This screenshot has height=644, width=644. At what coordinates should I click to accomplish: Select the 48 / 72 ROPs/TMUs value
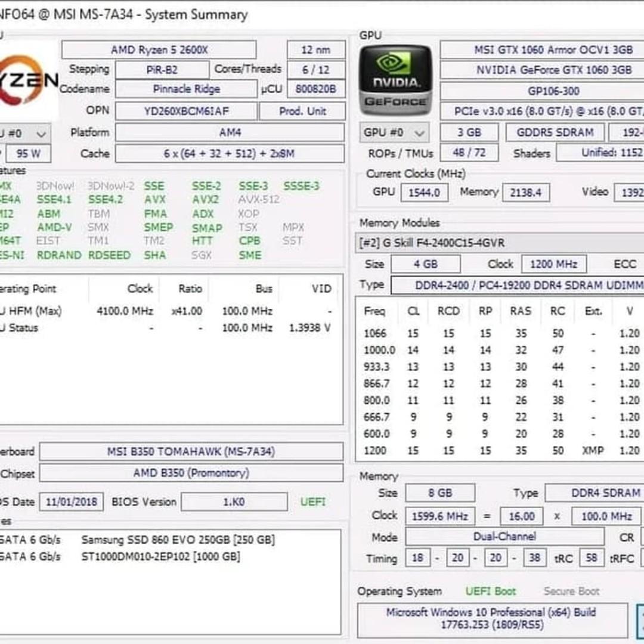click(x=469, y=153)
